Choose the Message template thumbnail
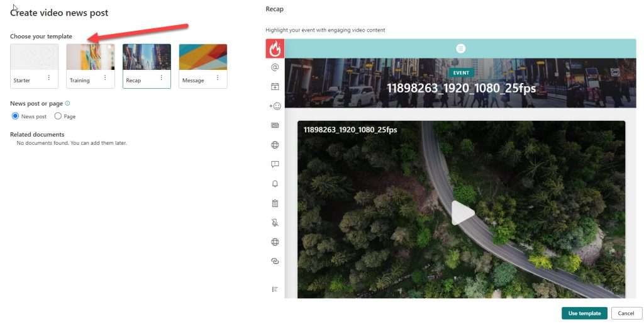 pyautogui.click(x=203, y=57)
